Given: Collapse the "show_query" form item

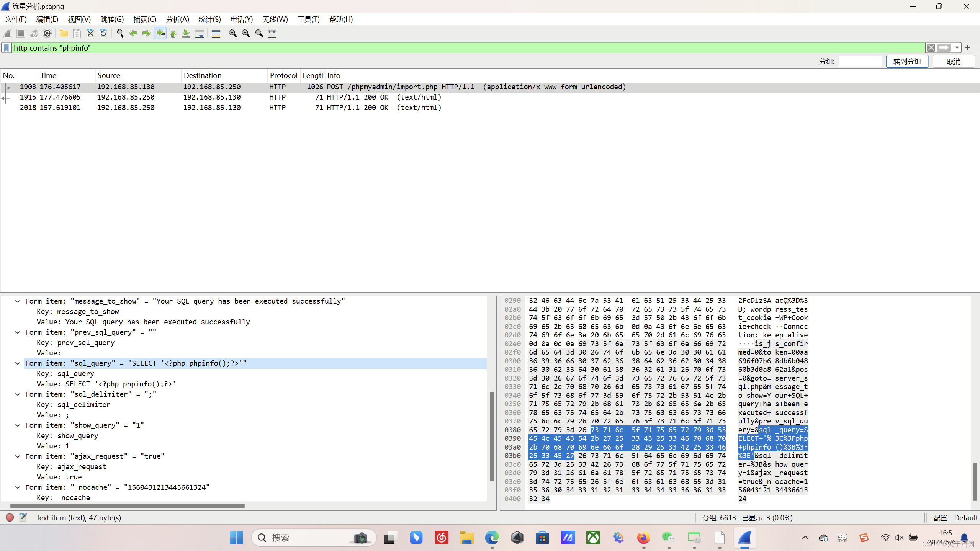Looking at the screenshot, I should [18, 425].
